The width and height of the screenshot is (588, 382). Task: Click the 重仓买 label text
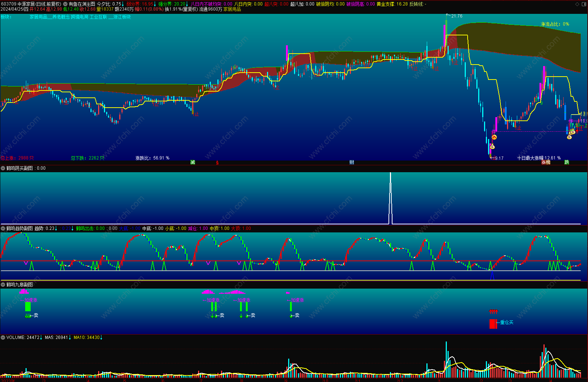coord(507,323)
